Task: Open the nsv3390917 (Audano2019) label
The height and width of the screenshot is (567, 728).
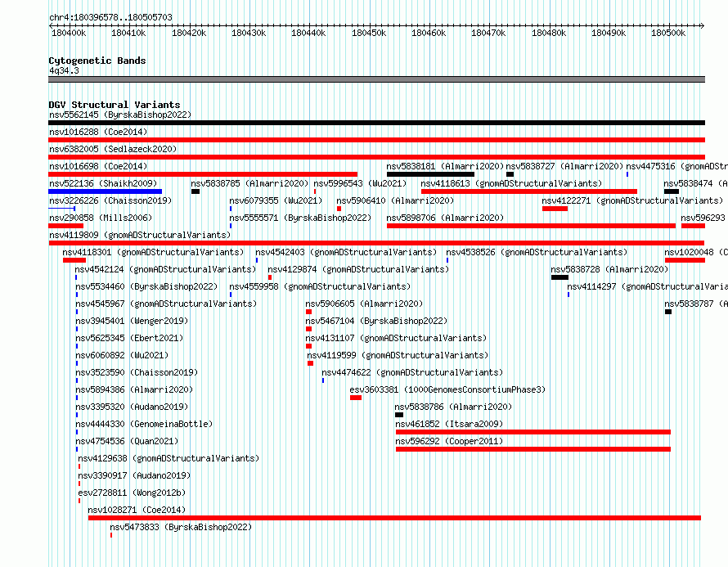Action: 134,475
